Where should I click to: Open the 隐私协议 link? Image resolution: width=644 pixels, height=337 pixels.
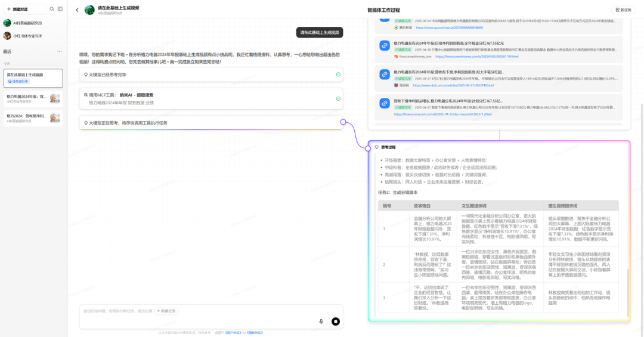pos(255,332)
